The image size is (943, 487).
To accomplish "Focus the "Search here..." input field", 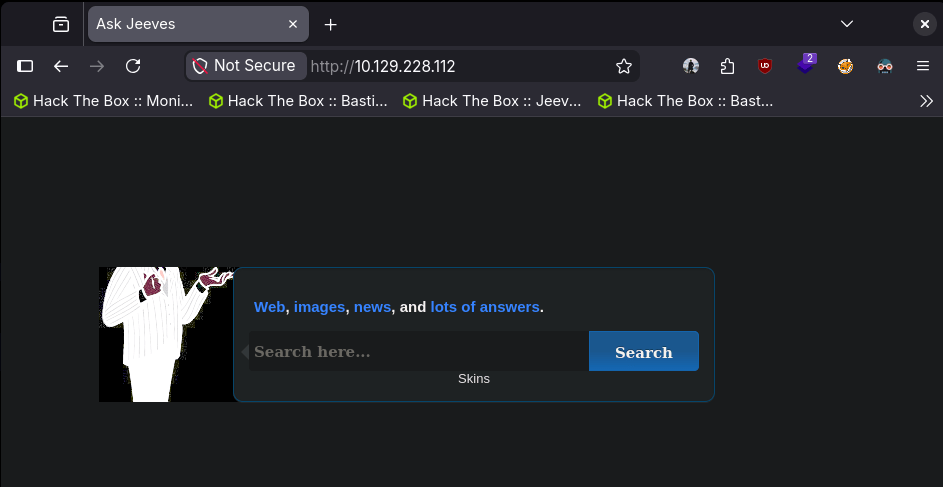I will (418, 352).
